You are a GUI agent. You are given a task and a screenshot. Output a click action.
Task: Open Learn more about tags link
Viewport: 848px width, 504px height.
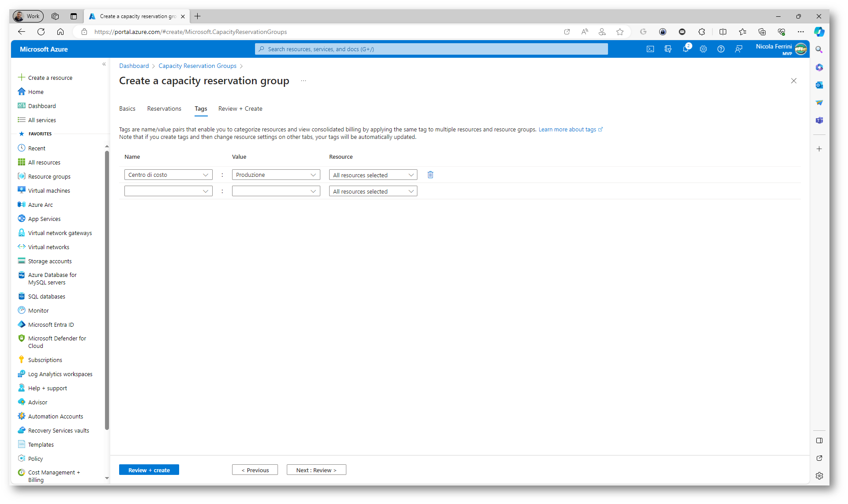pyautogui.click(x=570, y=129)
